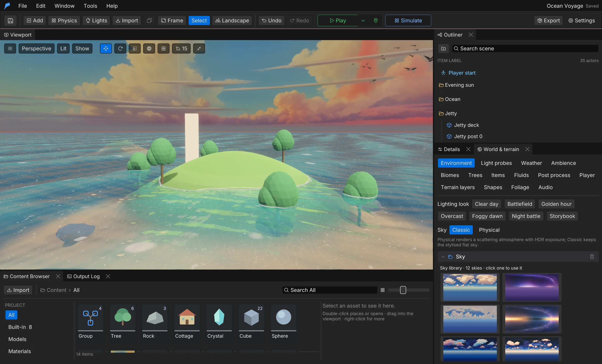Apply the Golden hour lighting look
This screenshot has width=602, height=364.
click(x=556, y=204)
